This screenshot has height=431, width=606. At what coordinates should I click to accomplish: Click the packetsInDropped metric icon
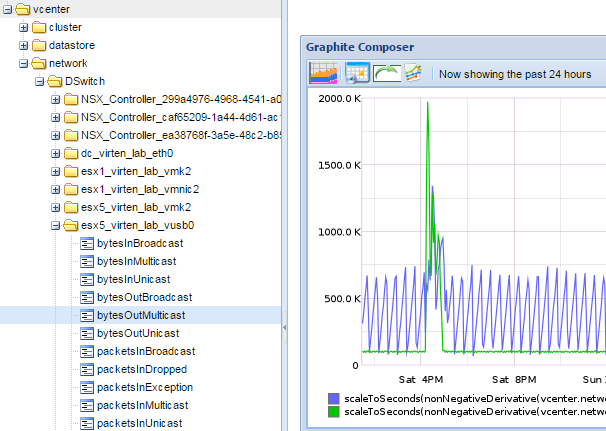point(87,370)
